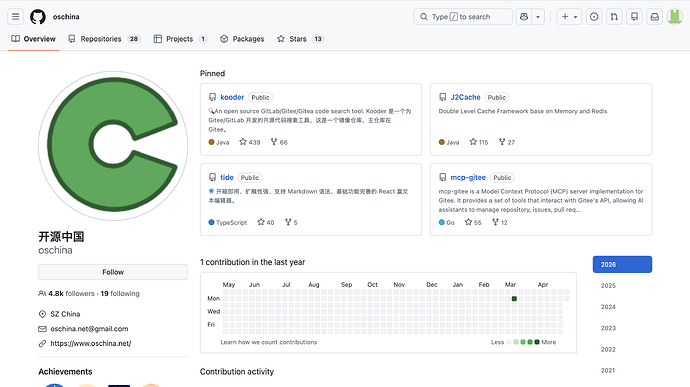View tide's 40 stargazers
Screen dimensions: 690x387
click(266, 222)
